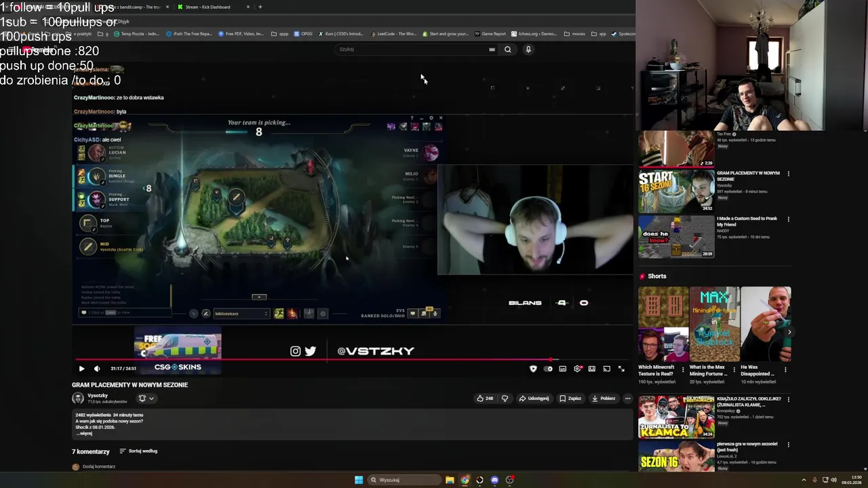Start voice search with microphone icon
Image resolution: width=868 pixels, height=488 pixels.
point(528,49)
